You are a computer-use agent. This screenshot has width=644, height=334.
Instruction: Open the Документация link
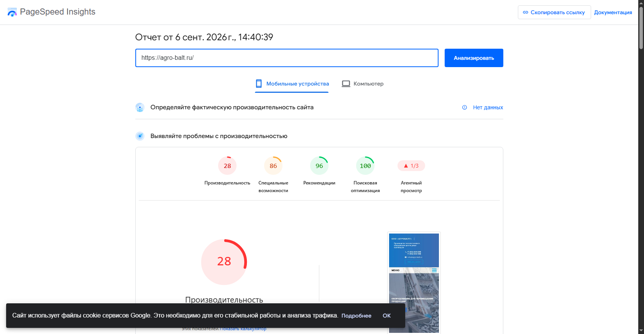coord(613,12)
